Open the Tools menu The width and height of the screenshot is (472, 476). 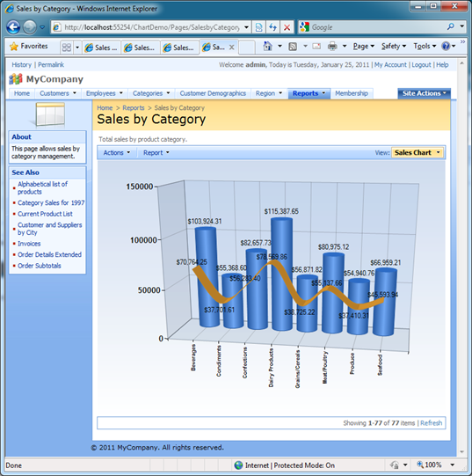[425, 46]
